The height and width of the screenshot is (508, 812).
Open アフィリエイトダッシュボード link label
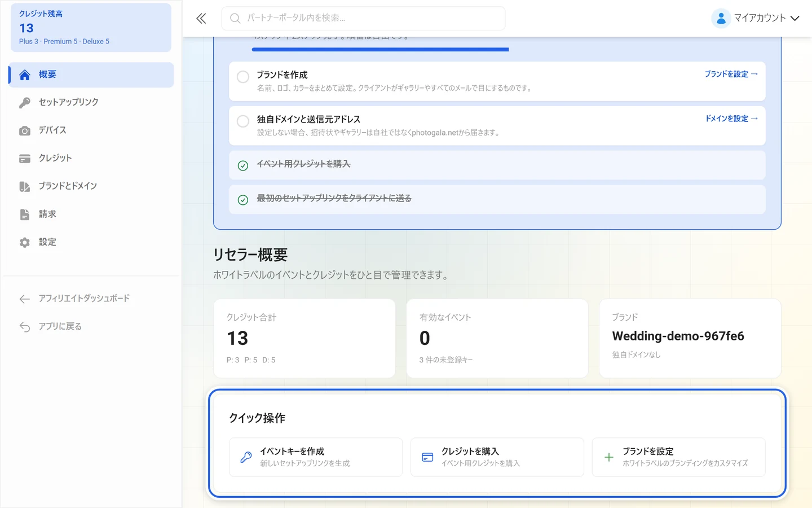click(85, 299)
